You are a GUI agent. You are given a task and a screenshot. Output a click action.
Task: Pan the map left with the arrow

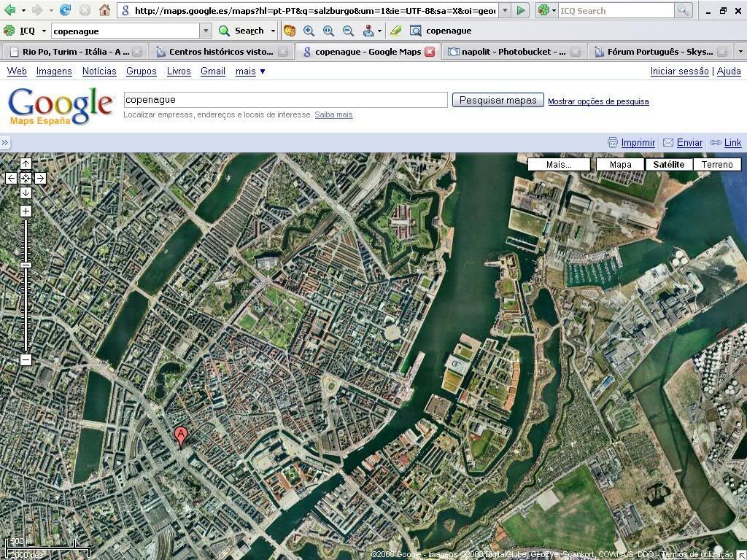point(11,178)
